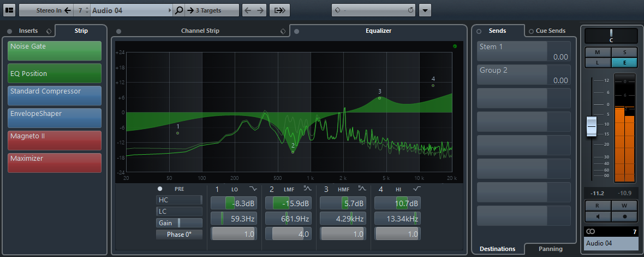The height and width of the screenshot is (257, 644).
Task: Open the 3 Targets output routing
Action: [x=212, y=10]
